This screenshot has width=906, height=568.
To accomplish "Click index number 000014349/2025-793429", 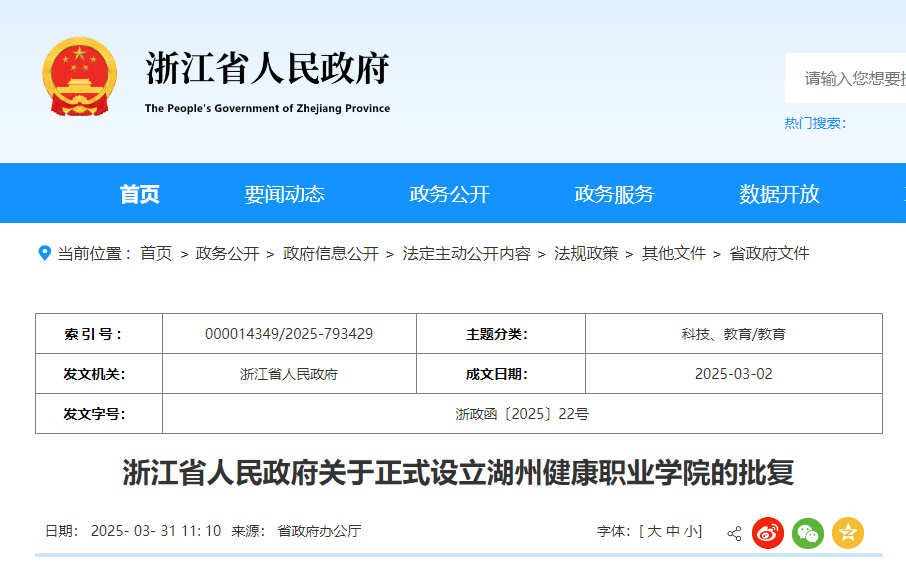I will click(289, 334).
